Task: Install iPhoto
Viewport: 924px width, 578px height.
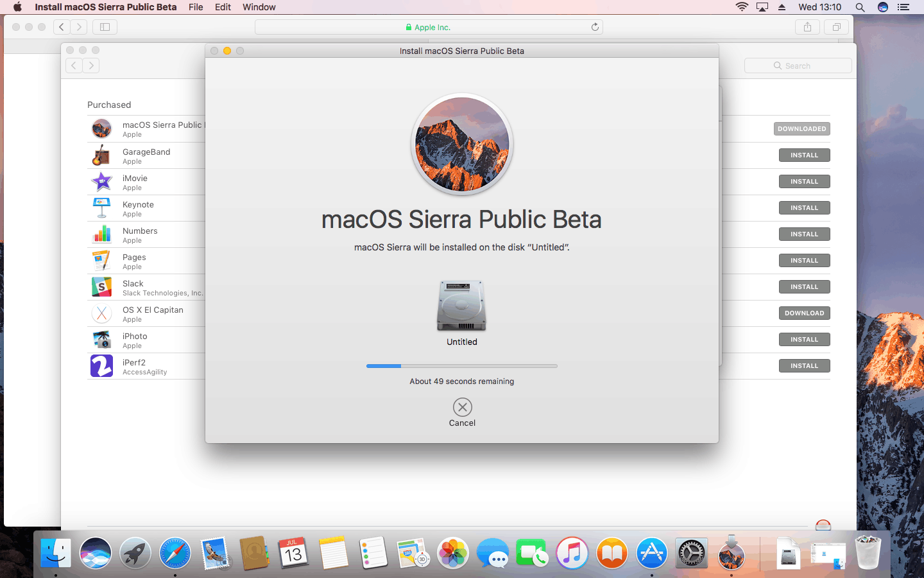Action: [x=805, y=340]
